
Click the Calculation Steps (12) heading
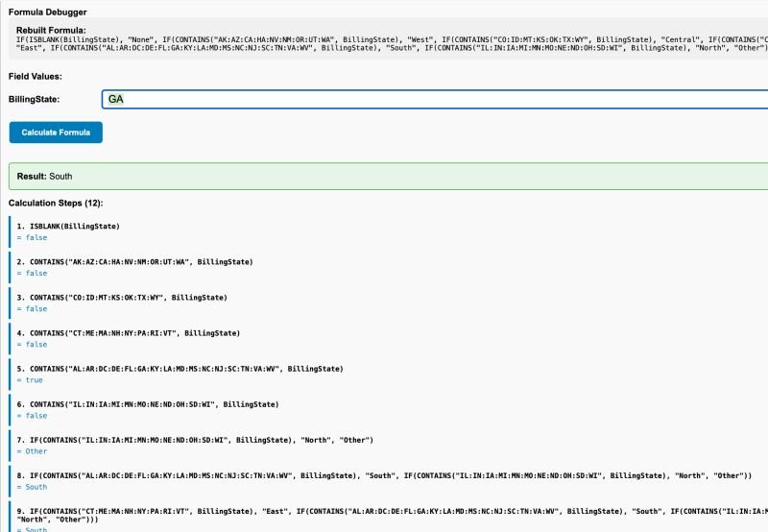click(x=56, y=203)
